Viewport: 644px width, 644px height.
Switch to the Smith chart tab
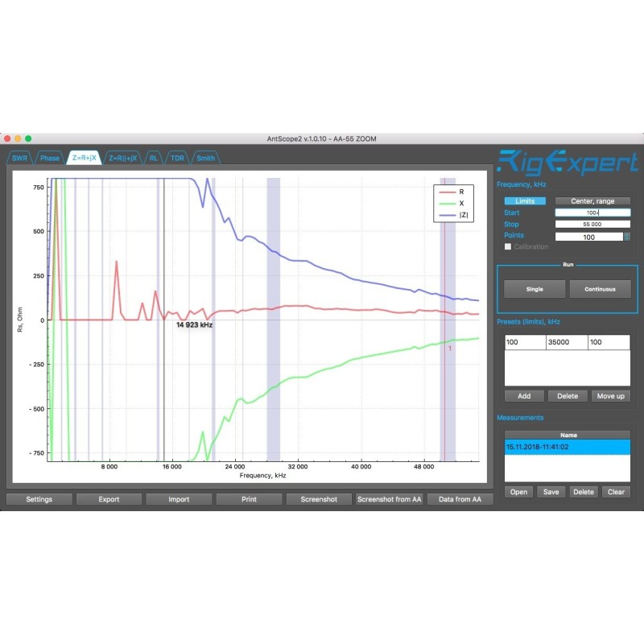point(205,158)
